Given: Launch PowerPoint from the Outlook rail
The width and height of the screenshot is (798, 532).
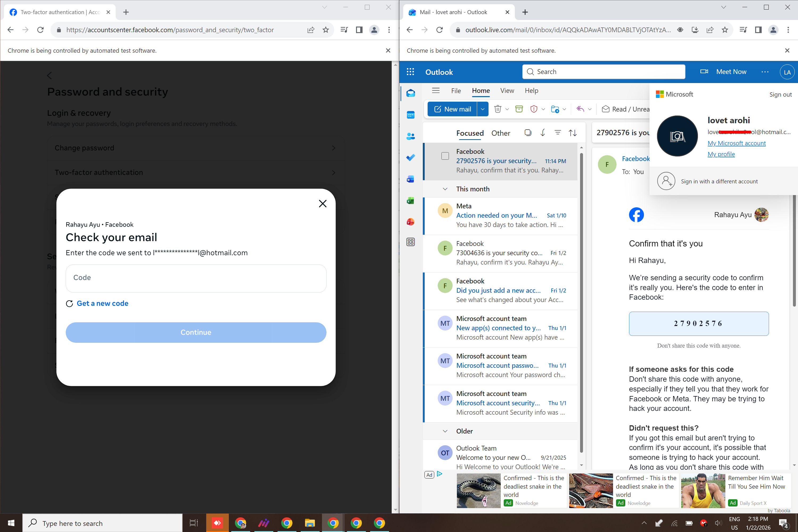Looking at the screenshot, I should [411, 221].
